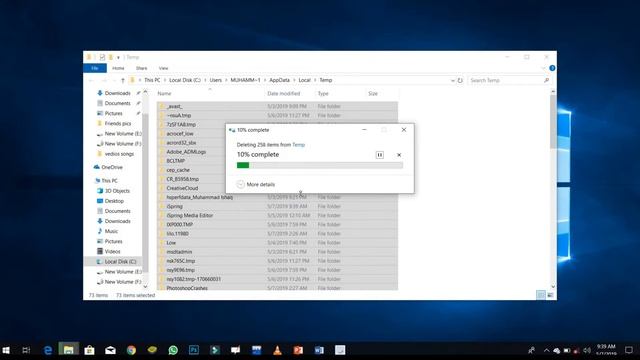Open Quick Access Toolbar dropdown arrow
The height and width of the screenshot is (360, 640).
pos(118,57)
